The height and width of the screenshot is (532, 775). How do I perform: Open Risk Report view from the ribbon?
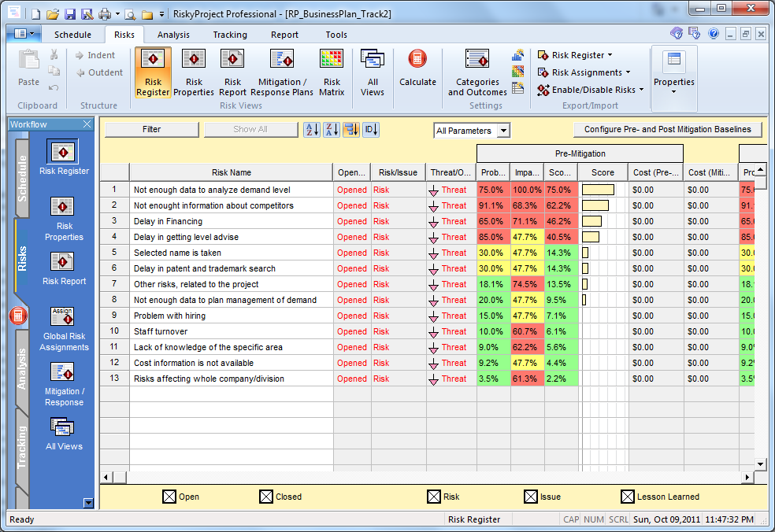point(232,72)
